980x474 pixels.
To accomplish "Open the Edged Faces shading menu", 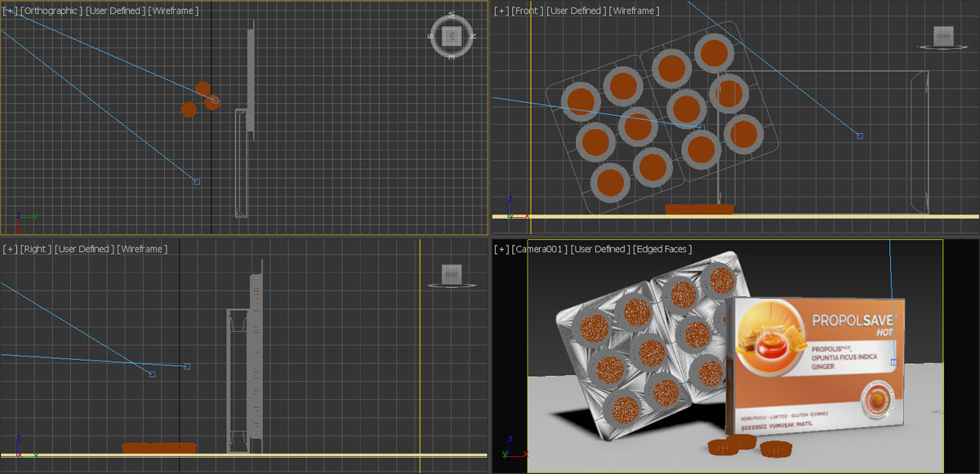I will tap(661, 249).
